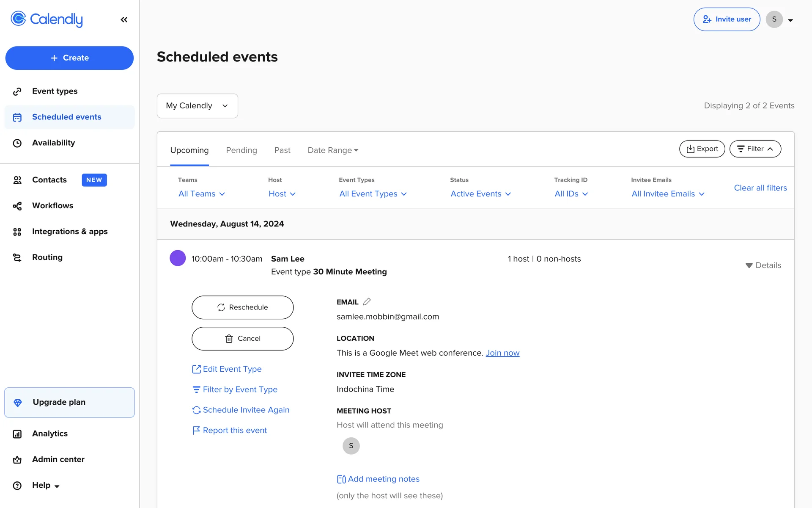The image size is (812, 508).
Task: Switch to the Past tab
Action: click(x=282, y=150)
